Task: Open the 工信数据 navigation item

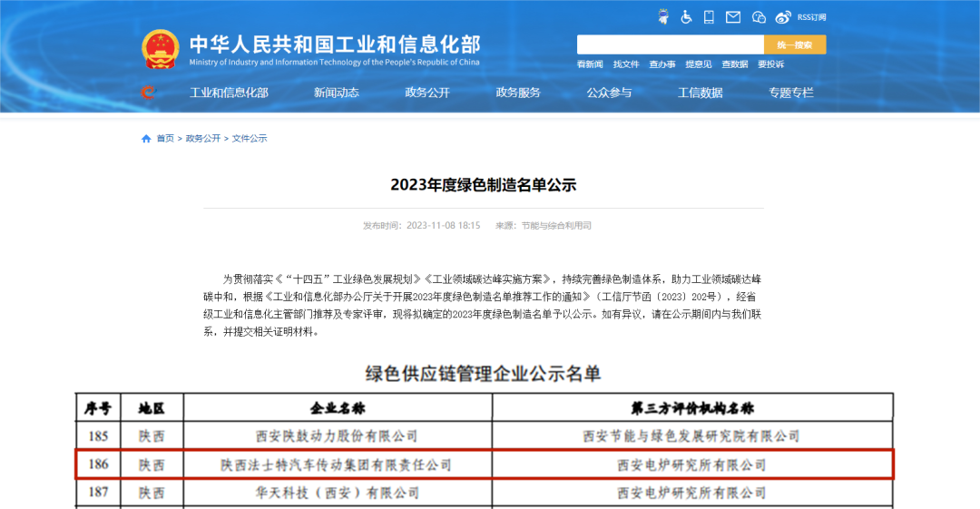Action: click(700, 93)
